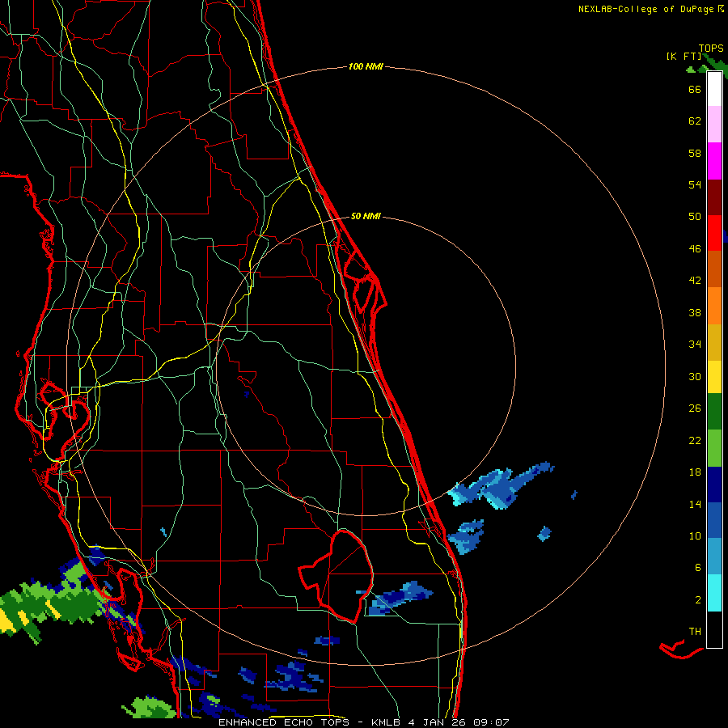Screen dimensions: 728x728
Task: Click the "4 JAN 26 09:07" timestamp
Action: (459, 722)
